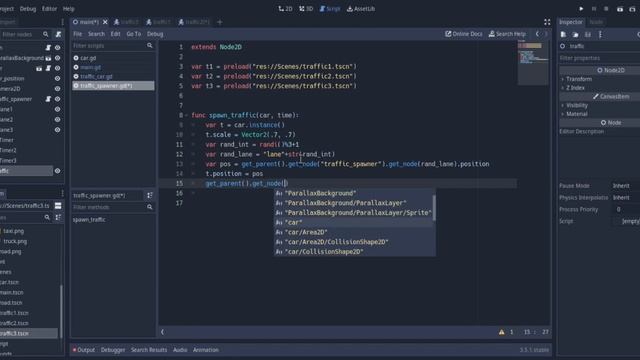640x360 pixels.
Task: Toggle alphabetical sorting of methods list
Action: [150, 196]
